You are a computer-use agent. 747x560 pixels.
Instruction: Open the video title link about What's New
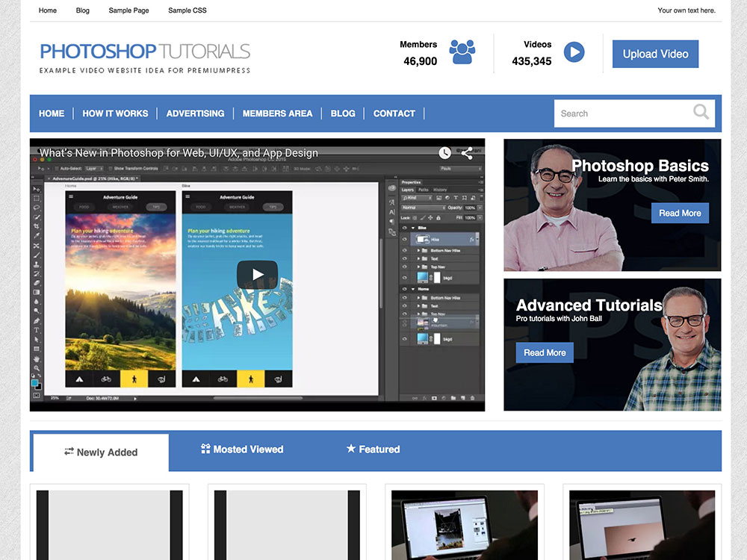click(x=179, y=153)
